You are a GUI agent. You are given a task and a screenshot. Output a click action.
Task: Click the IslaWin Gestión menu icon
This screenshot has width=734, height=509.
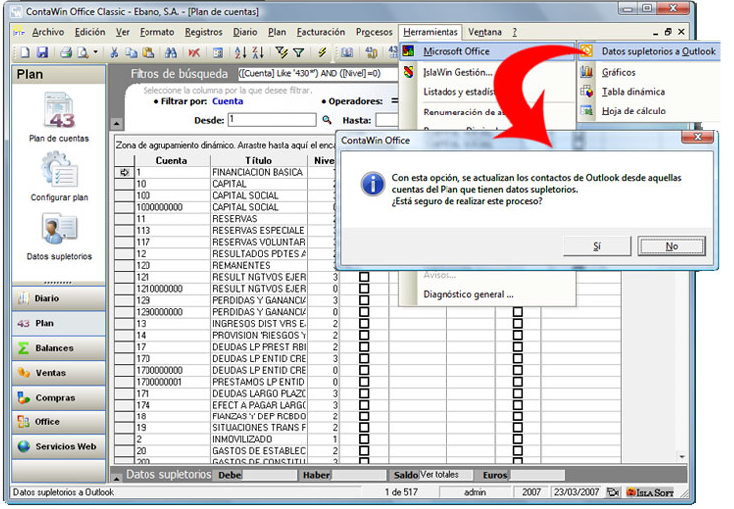[409, 72]
